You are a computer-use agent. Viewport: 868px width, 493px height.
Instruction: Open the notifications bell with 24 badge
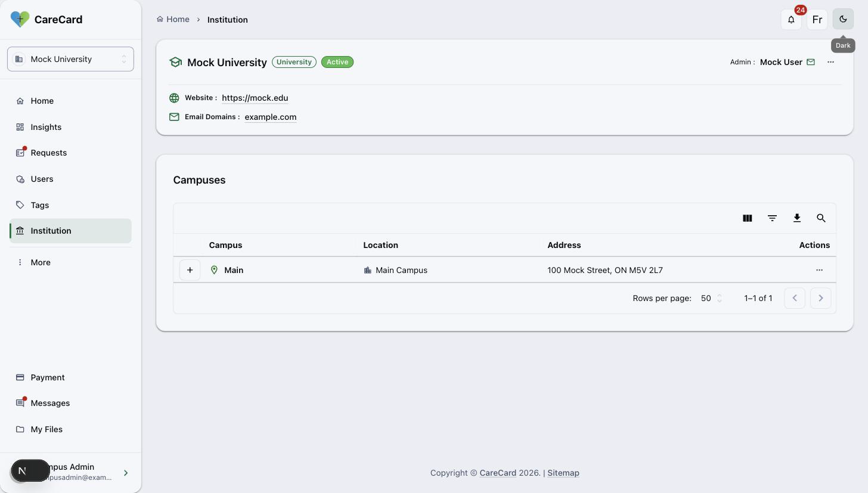[x=791, y=19]
